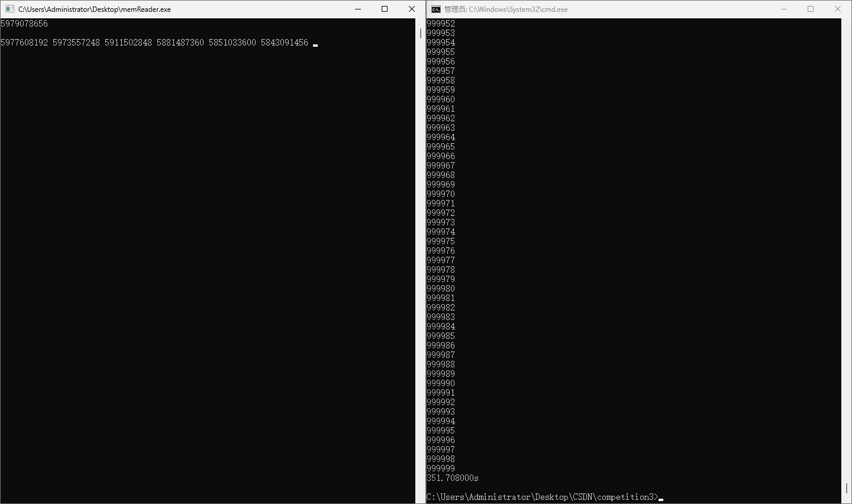Screen dimensions: 852x504
Task: Minimize the memReader.exe window
Action: tap(358, 9)
